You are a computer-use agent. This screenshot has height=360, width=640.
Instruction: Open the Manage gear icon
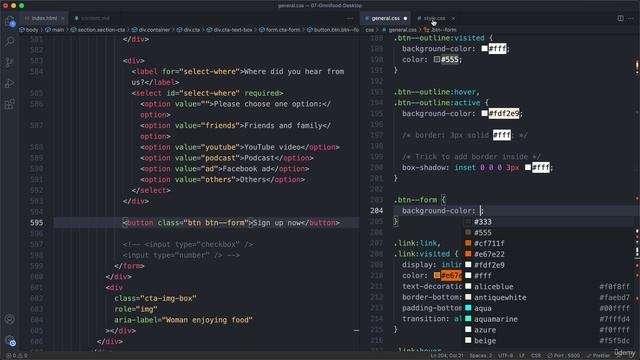[10, 340]
